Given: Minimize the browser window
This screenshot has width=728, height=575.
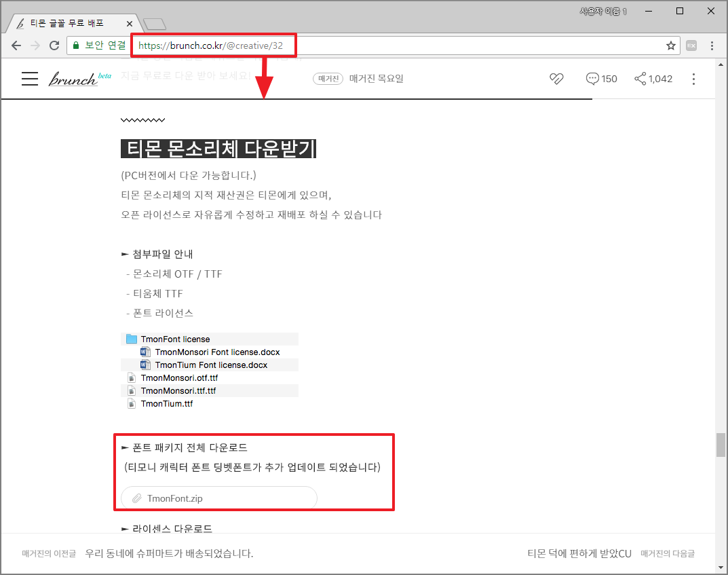Looking at the screenshot, I should pos(649,11).
